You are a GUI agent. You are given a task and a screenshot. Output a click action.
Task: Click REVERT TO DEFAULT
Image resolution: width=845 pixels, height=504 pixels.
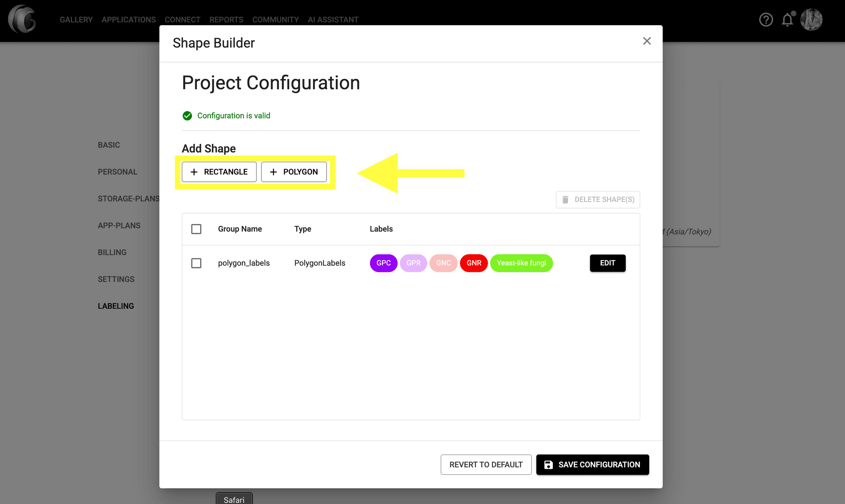click(485, 464)
